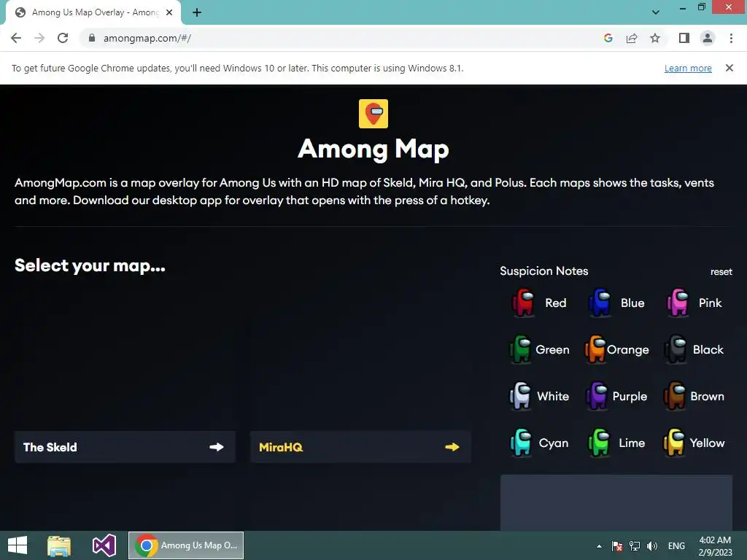Expand the tab search dropdown
This screenshot has height=560, width=747.
click(x=656, y=12)
